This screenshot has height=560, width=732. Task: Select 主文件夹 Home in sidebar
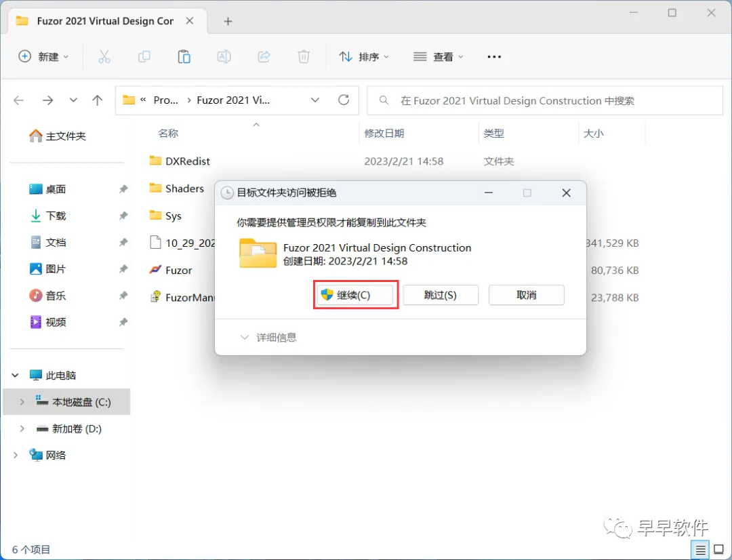58,136
